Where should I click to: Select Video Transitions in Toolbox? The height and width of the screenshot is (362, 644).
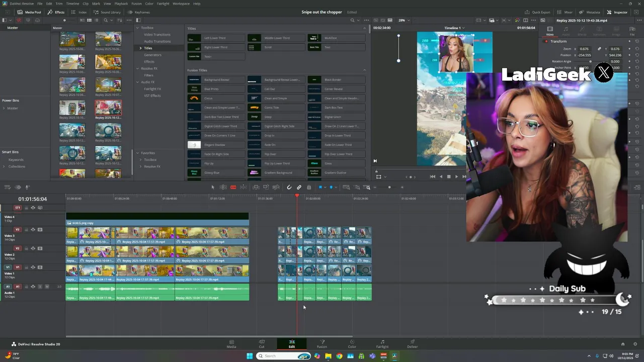pos(157,35)
